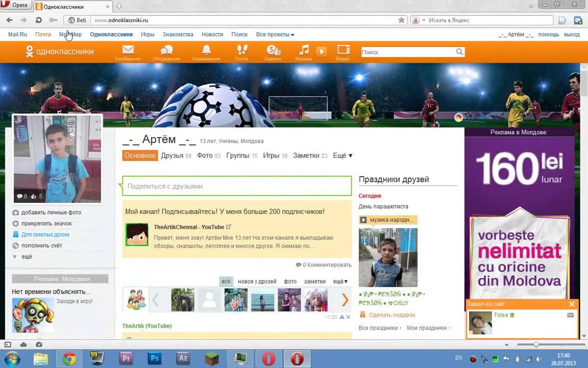Open the TheArtikChennal - YouTube link
Screen dimensions: 588x368
point(189,227)
